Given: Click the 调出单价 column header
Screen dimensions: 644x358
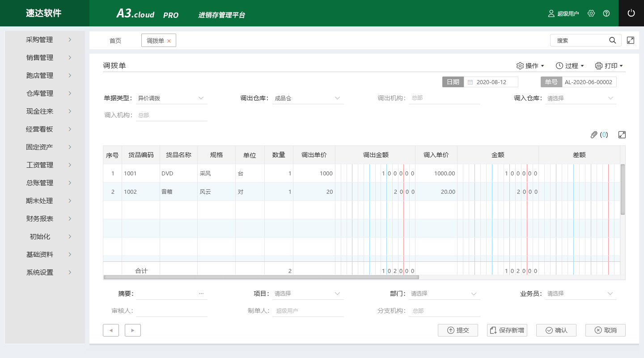Looking at the screenshot, I should [x=314, y=155].
